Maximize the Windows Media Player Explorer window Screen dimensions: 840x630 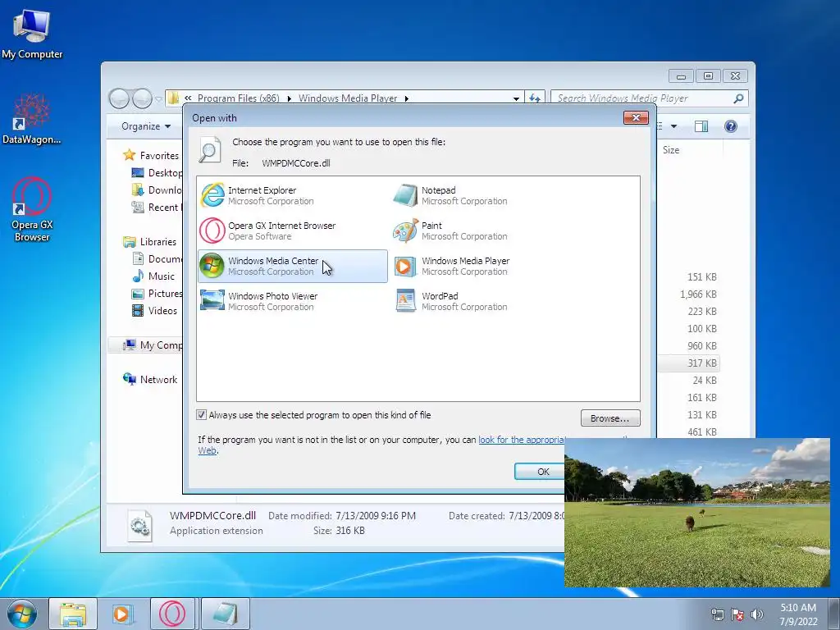(708, 76)
